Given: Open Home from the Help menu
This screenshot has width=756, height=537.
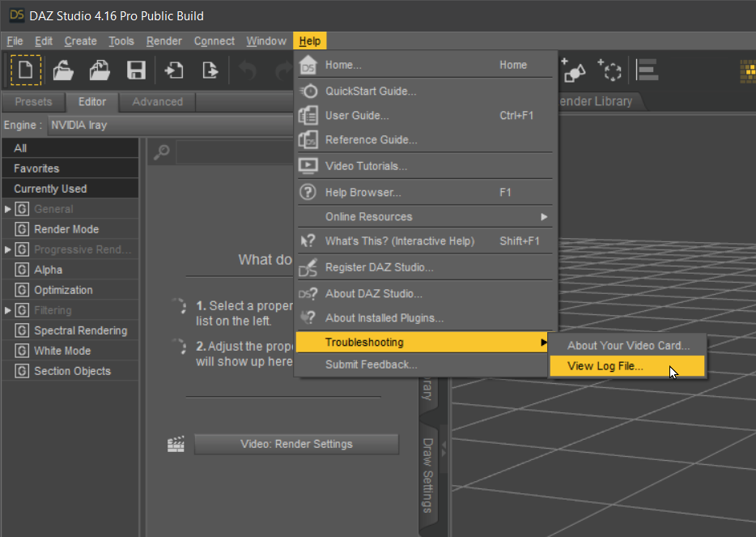Looking at the screenshot, I should pyautogui.click(x=425, y=65).
